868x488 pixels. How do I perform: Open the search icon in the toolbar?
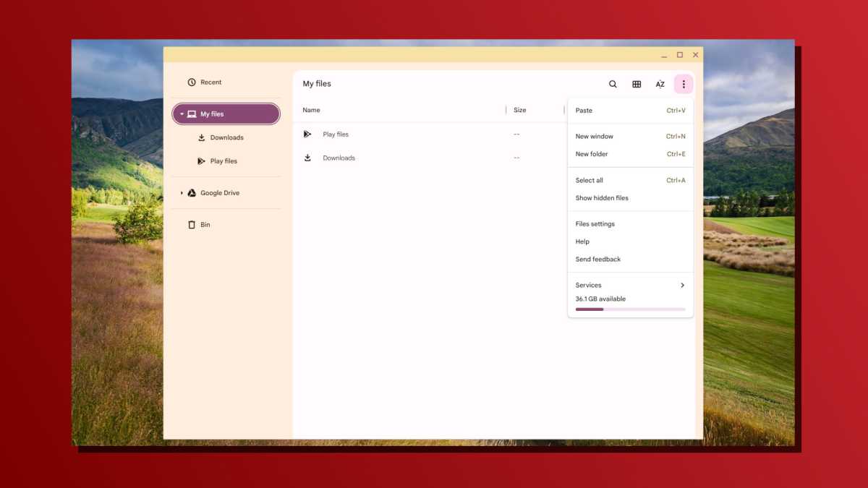click(613, 84)
